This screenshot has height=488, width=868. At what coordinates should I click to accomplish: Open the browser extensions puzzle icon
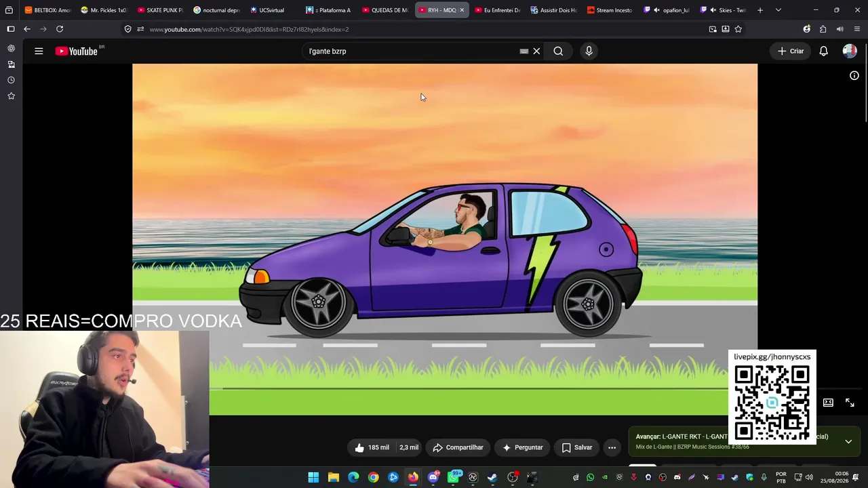coord(823,29)
